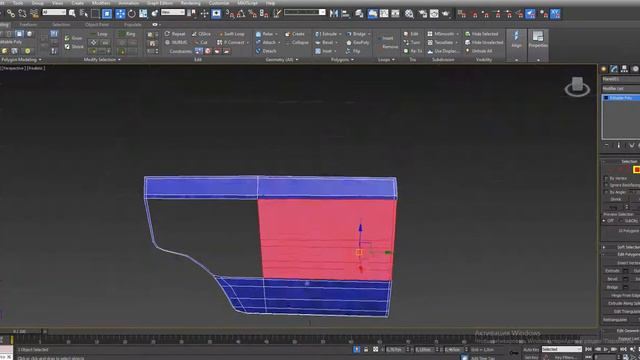Toggle Window/Crossing selection mode
The height and width of the screenshot is (360, 640).
pos(107,14)
